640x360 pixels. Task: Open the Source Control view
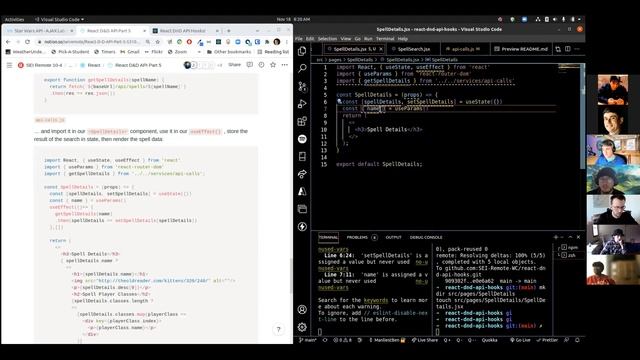pyautogui.click(x=302, y=86)
